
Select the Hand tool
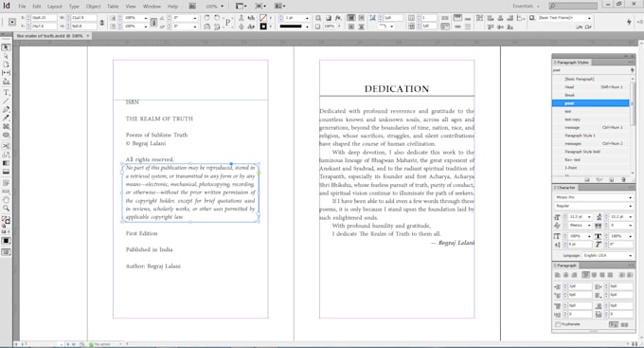tap(6, 200)
